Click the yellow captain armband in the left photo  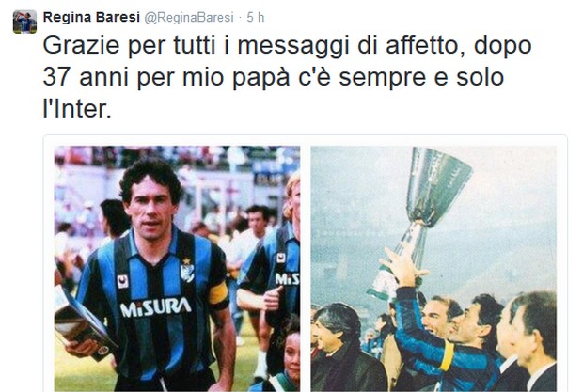(x=217, y=293)
